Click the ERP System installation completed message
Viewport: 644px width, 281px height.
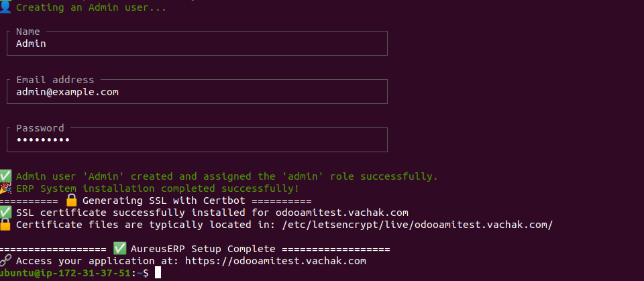158,188
